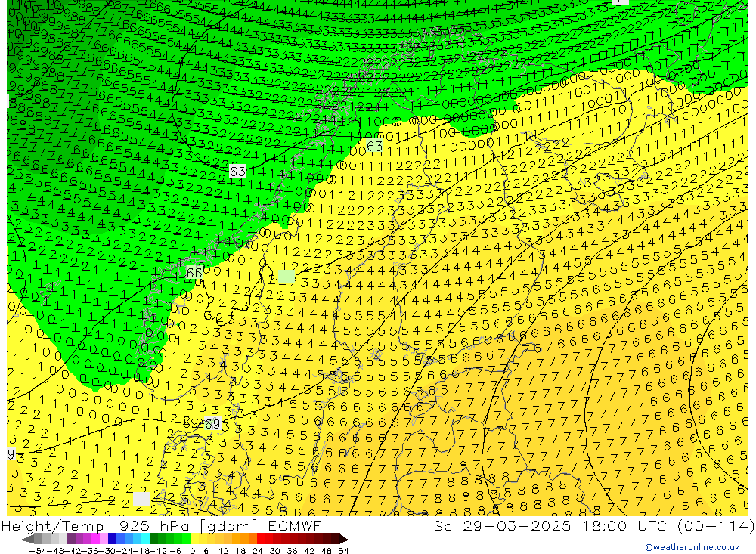Select the bright red swatch above legend value 24
Image resolution: width=756 pixels, height=554 pixels.
(261, 539)
